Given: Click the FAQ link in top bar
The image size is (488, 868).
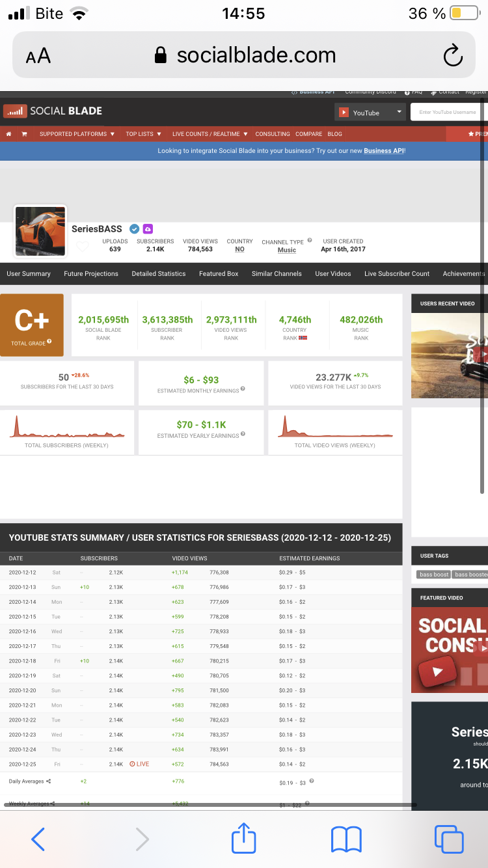Looking at the screenshot, I should pos(413,93).
